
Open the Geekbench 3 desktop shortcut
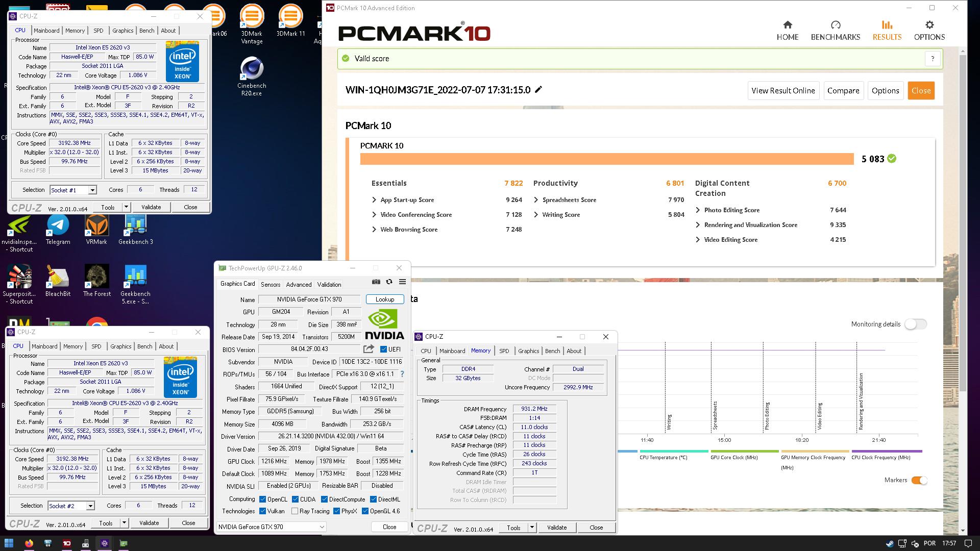[x=135, y=230]
